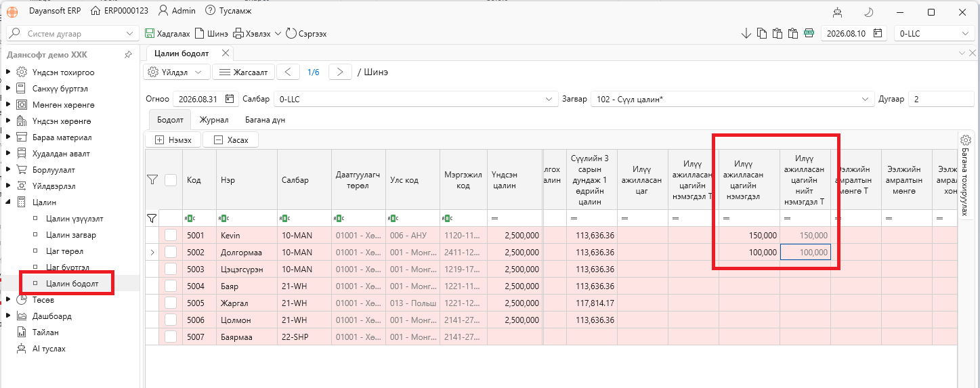
Task: Click the Dayansoft ERP globe logo
Action: click(x=13, y=12)
